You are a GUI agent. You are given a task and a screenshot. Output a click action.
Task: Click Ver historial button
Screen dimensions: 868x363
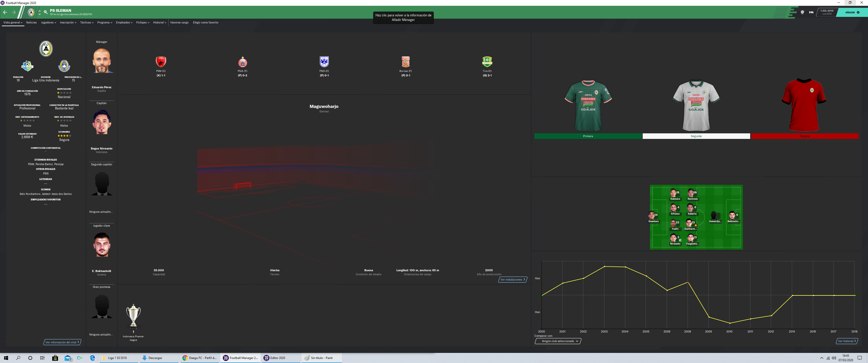(x=847, y=341)
